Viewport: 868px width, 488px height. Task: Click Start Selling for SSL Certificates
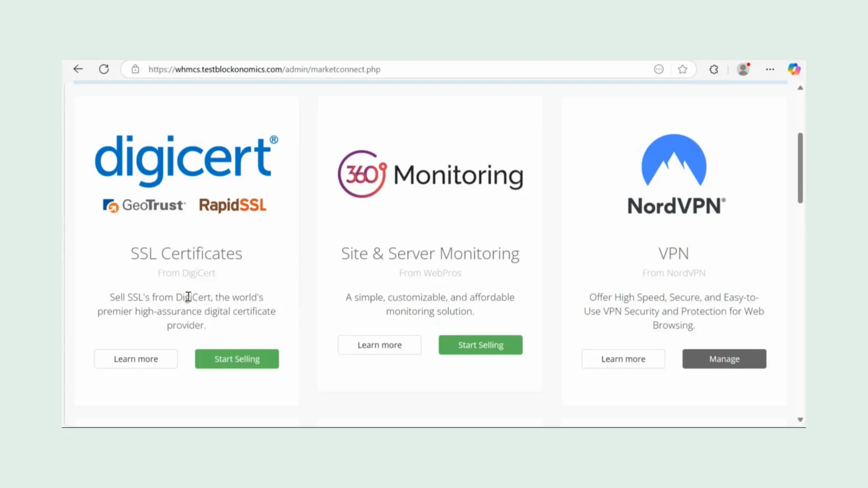(x=237, y=359)
